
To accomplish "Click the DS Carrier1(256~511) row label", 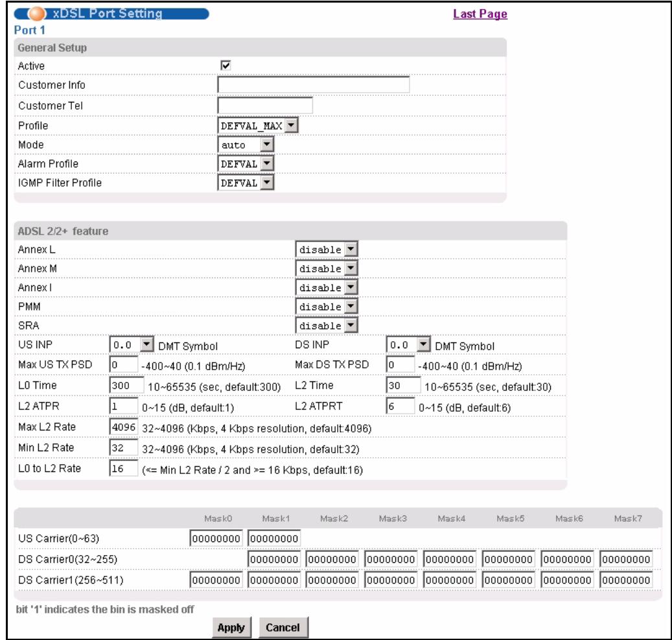I will click(71, 580).
